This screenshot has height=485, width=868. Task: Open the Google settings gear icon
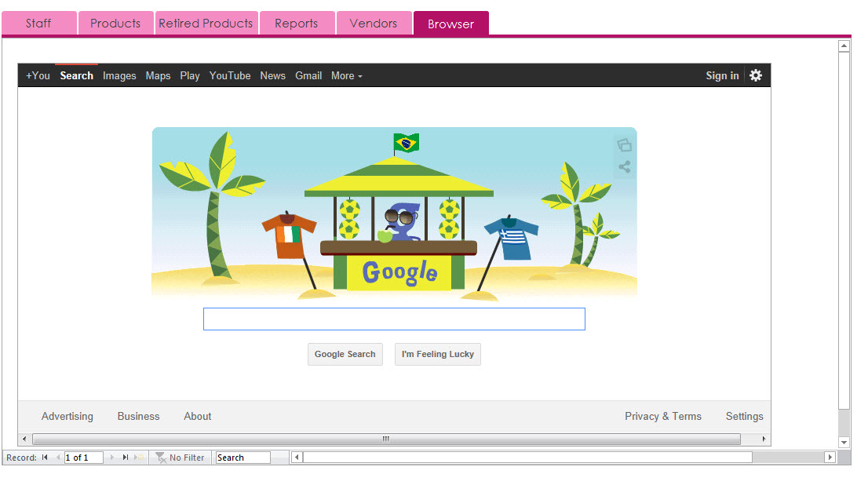(x=755, y=75)
